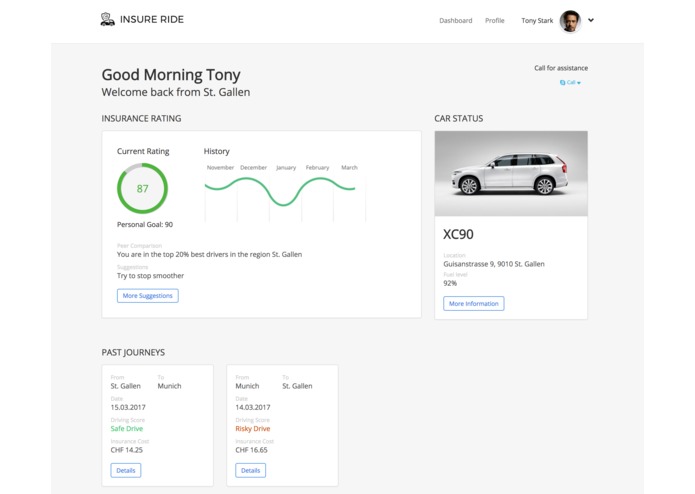Screen dimensions: 695x494
Task: Click the CHF 16.65 insurance cost
Action: pos(251,450)
